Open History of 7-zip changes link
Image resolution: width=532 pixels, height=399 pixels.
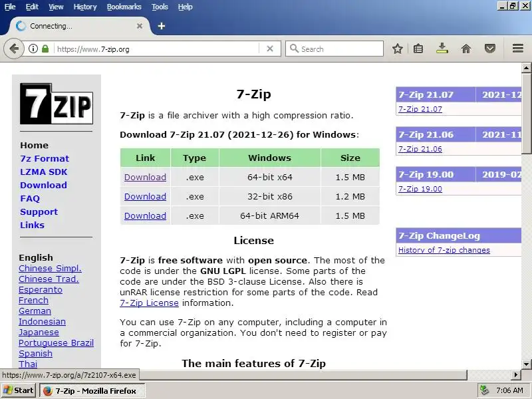[444, 250]
